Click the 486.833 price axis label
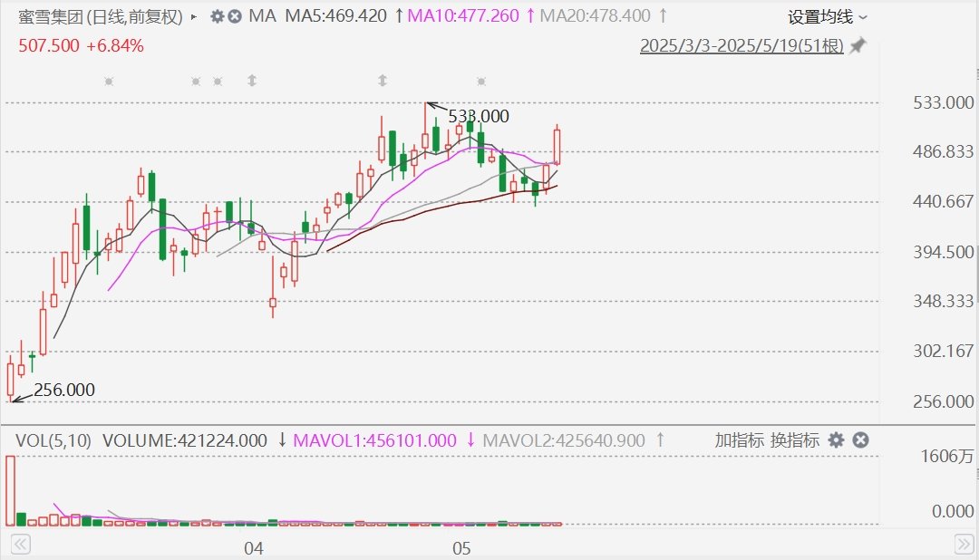979x560 pixels. 943,151
